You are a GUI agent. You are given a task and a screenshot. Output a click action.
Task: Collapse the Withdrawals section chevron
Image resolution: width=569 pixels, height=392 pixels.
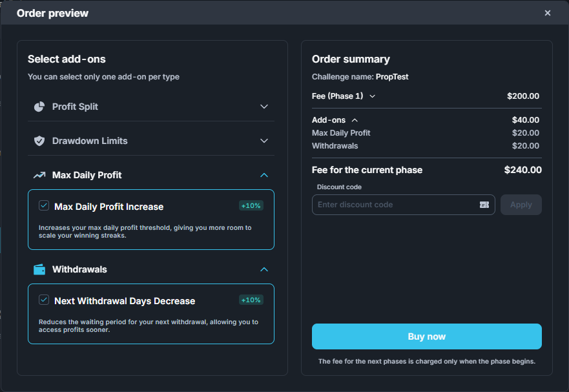pos(264,269)
